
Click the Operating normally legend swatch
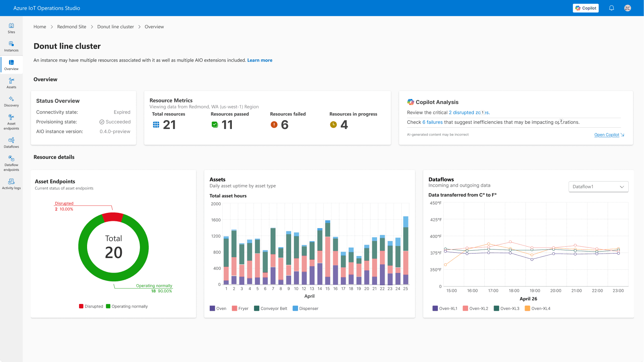pyautogui.click(x=108, y=306)
